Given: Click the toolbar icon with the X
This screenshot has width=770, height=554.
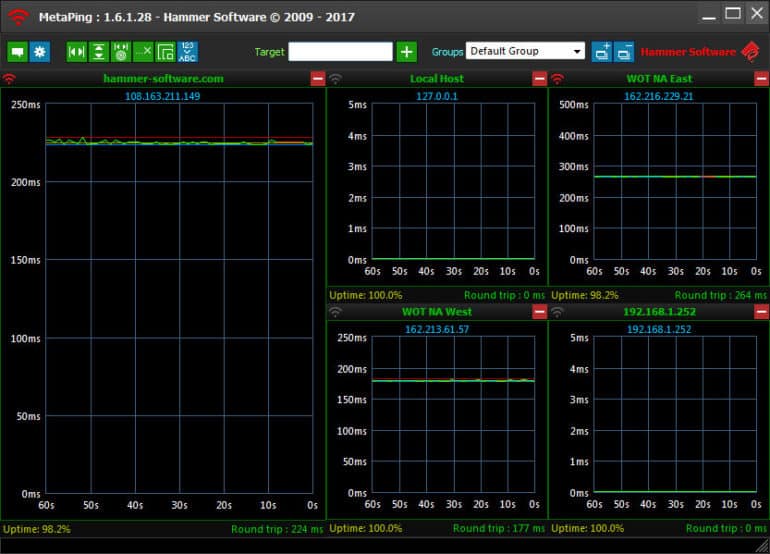Looking at the screenshot, I should 143,52.
